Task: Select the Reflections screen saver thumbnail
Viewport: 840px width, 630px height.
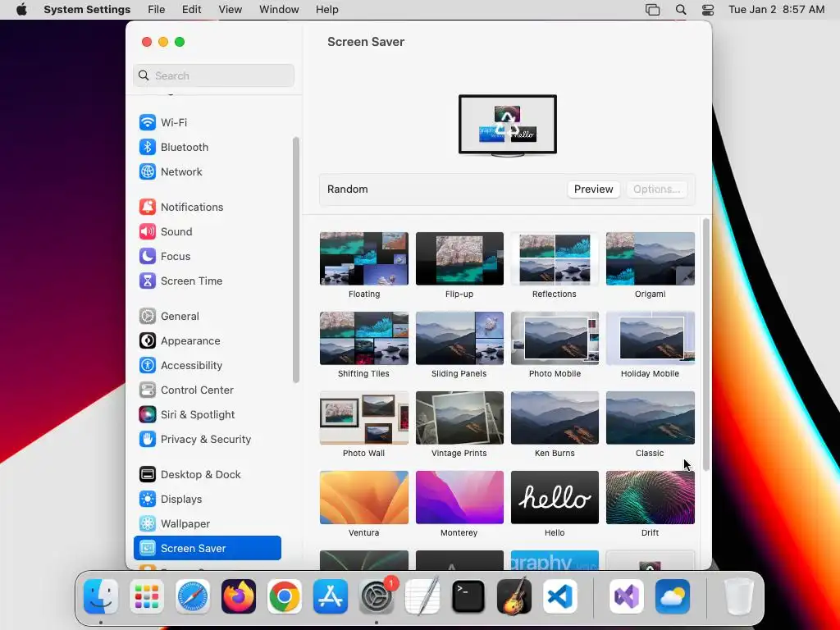Action: point(555,258)
